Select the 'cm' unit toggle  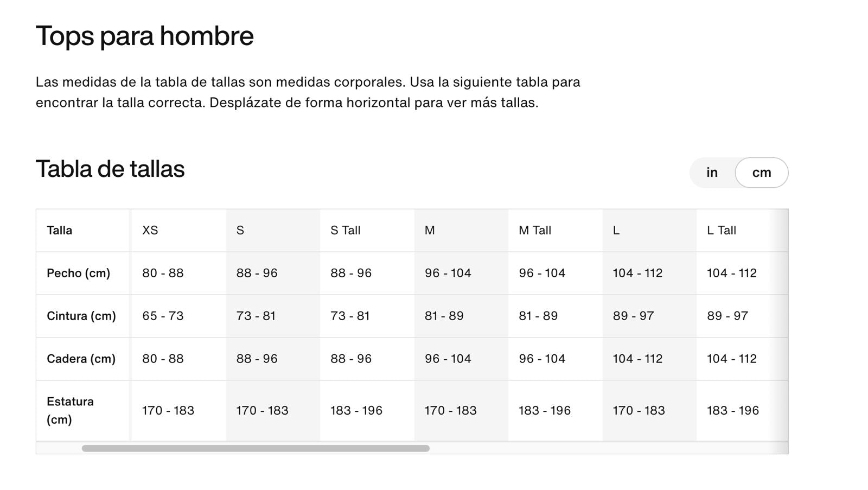[x=762, y=173]
